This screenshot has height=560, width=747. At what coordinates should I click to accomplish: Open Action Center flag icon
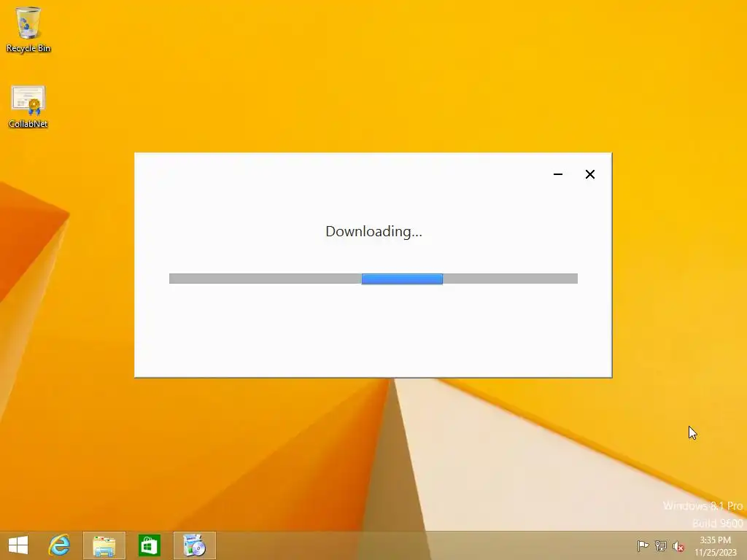click(643, 545)
